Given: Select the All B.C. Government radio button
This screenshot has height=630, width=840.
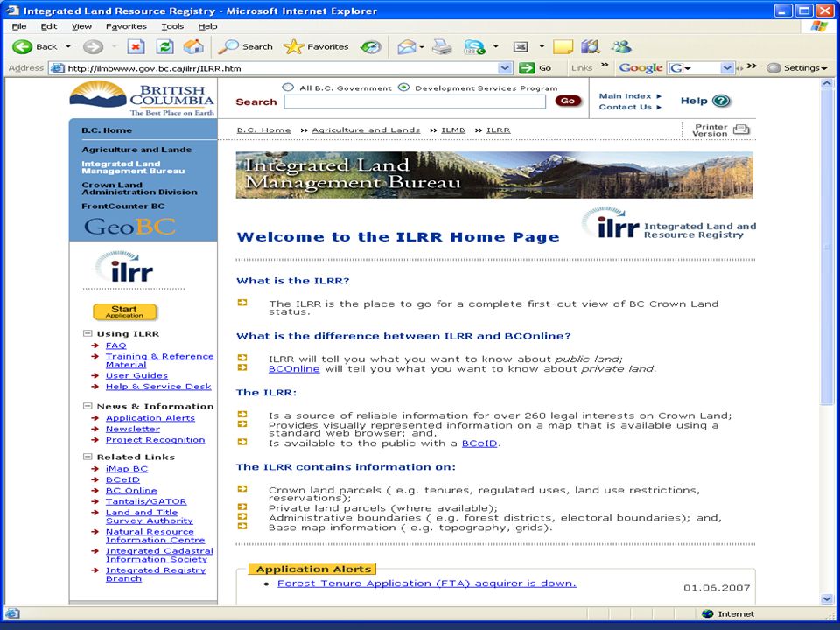Looking at the screenshot, I should point(288,87).
